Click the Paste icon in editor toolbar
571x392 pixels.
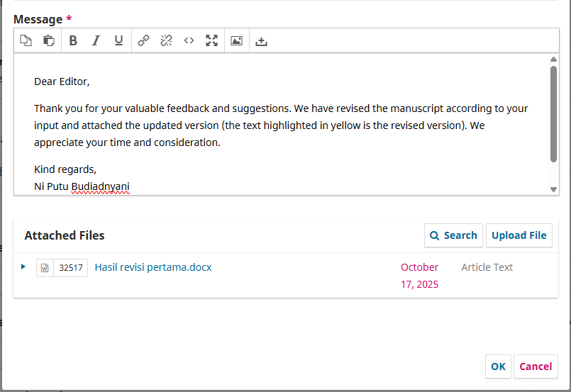(48, 41)
